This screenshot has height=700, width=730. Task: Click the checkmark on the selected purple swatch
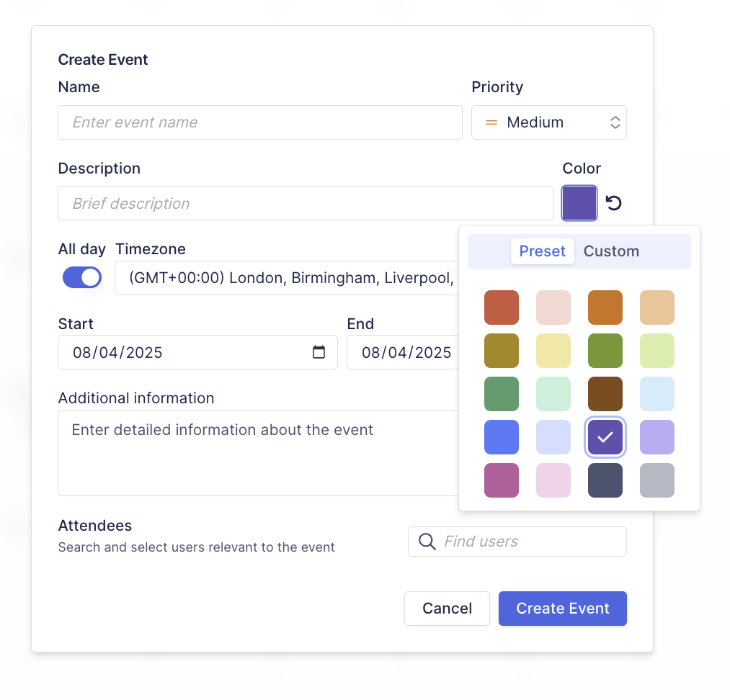click(x=605, y=437)
